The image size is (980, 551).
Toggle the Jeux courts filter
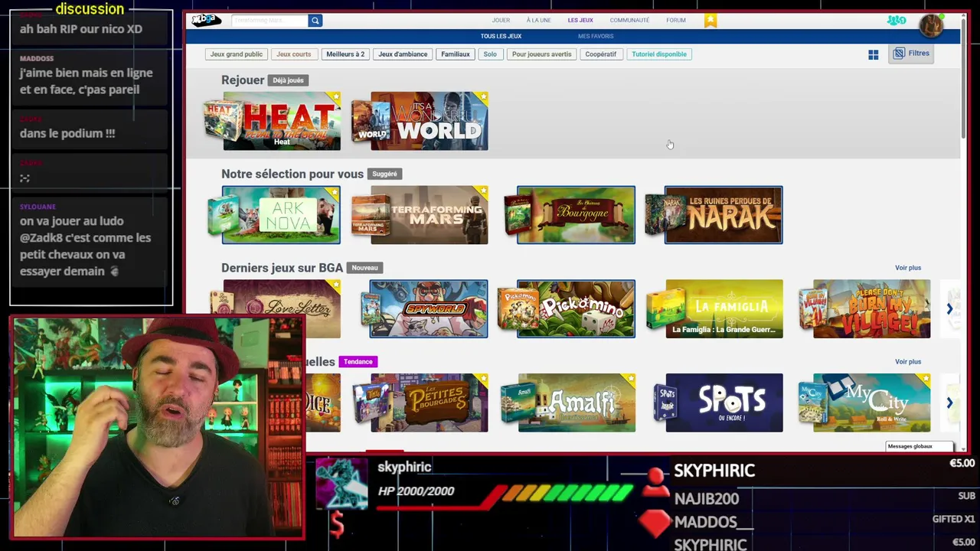point(294,54)
